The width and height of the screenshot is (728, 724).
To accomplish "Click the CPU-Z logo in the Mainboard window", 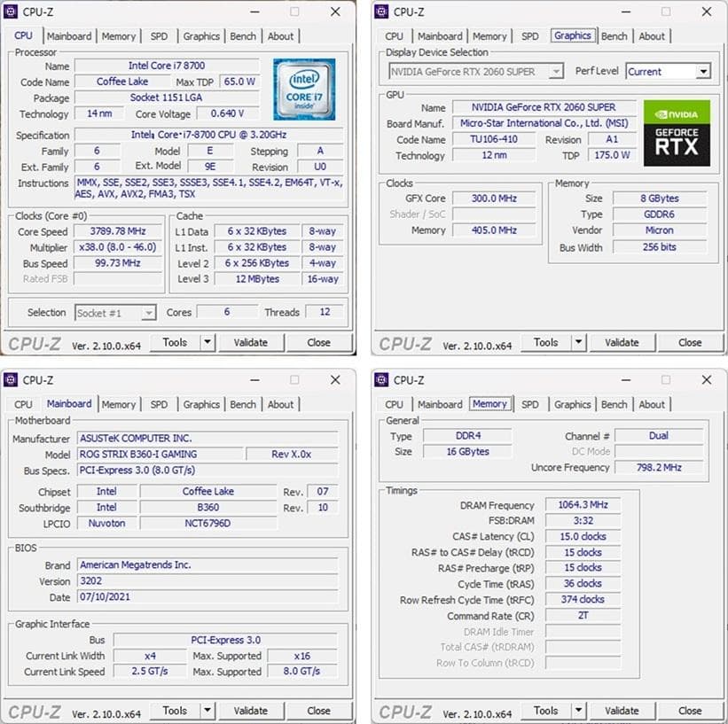I will pyautogui.click(x=36, y=710).
